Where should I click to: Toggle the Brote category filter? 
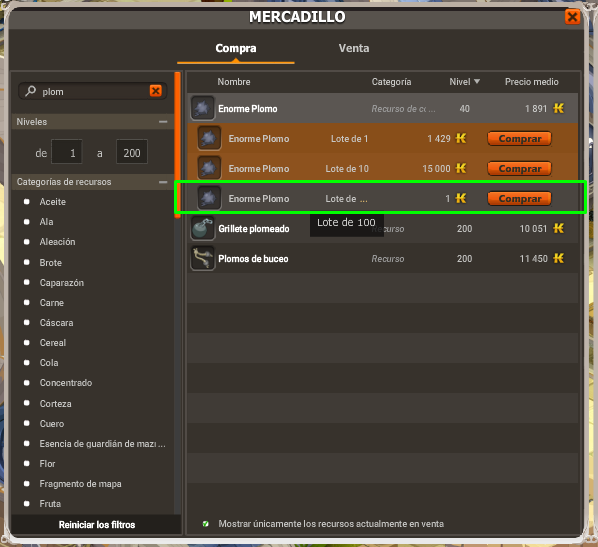coord(27,262)
